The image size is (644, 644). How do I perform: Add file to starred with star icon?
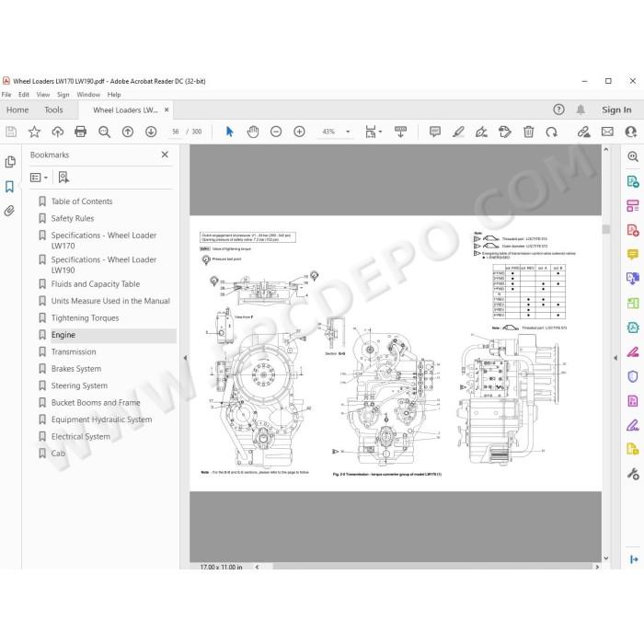click(34, 132)
